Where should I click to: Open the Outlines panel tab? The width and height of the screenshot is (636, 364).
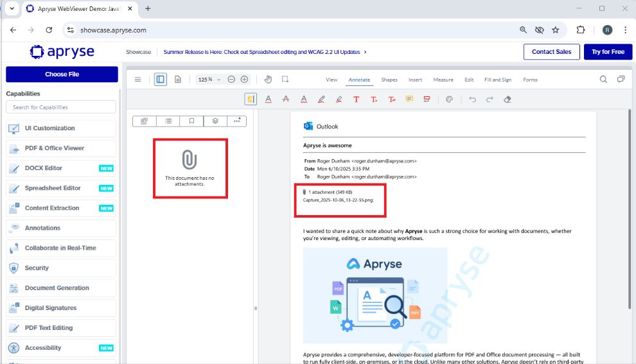(168, 121)
